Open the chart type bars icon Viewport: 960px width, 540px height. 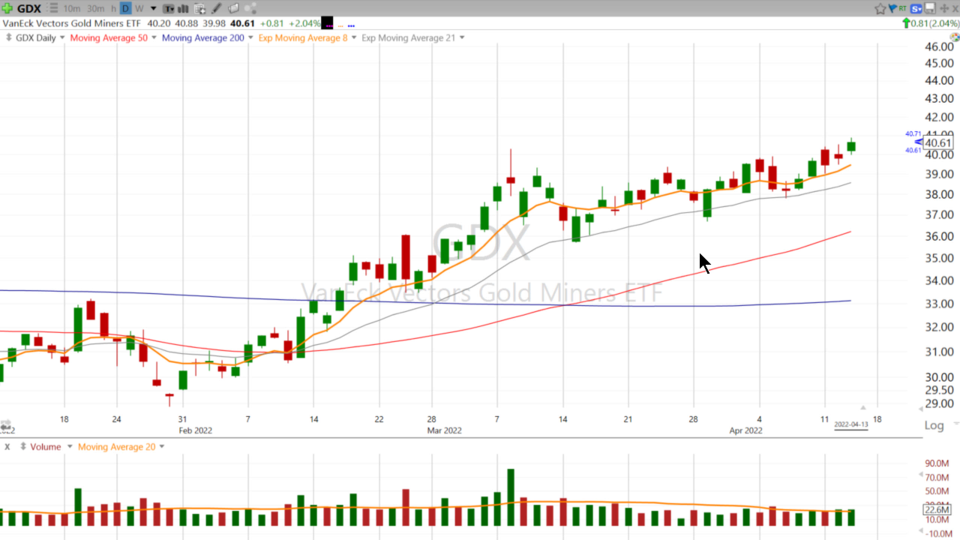point(183,9)
